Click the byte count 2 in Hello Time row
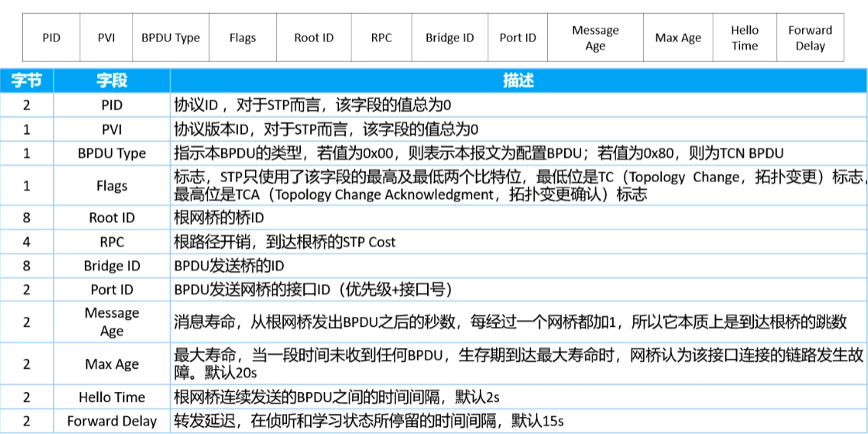The image size is (868, 434). pyautogui.click(x=27, y=397)
